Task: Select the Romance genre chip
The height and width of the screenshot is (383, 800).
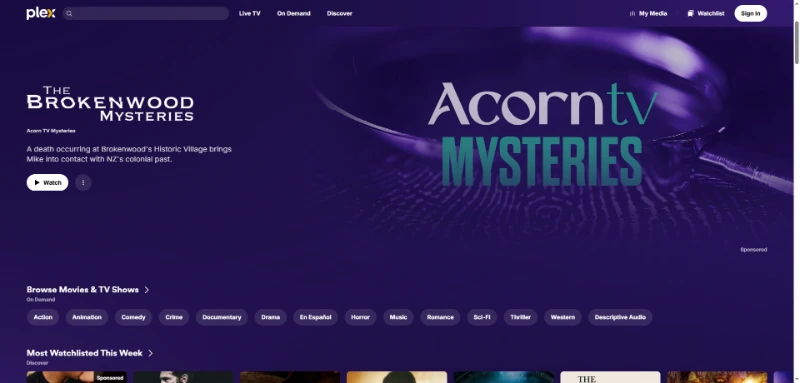Action: 440,317
